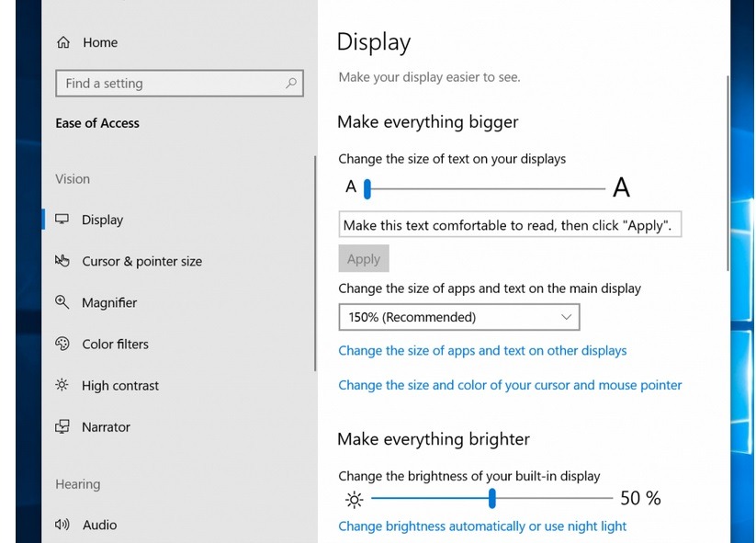Click the Find a setting search box
This screenshot has height=543, width=756.
(x=179, y=84)
